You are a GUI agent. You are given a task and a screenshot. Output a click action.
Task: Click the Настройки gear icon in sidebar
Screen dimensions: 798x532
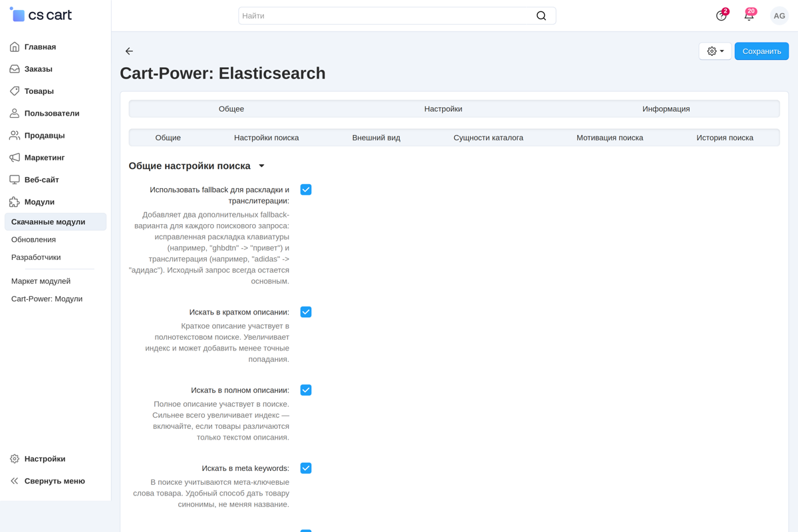point(15,459)
